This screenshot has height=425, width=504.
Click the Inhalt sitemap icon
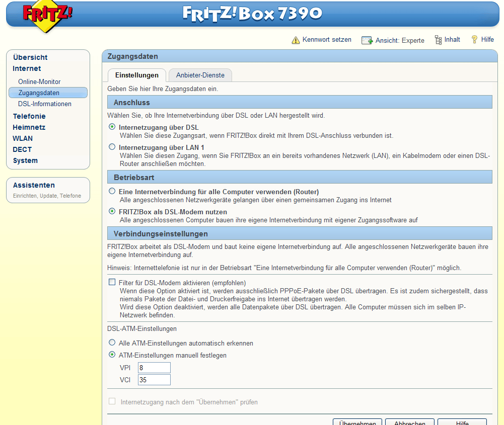[x=438, y=40]
